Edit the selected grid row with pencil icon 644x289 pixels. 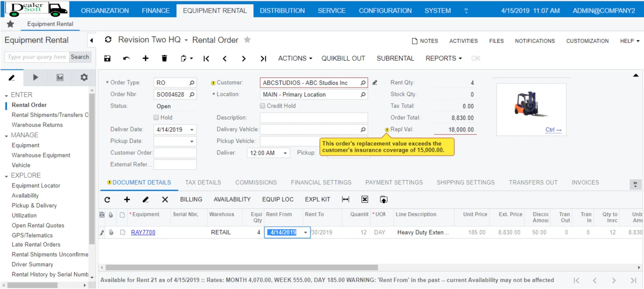pyautogui.click(x=146, y=199)
